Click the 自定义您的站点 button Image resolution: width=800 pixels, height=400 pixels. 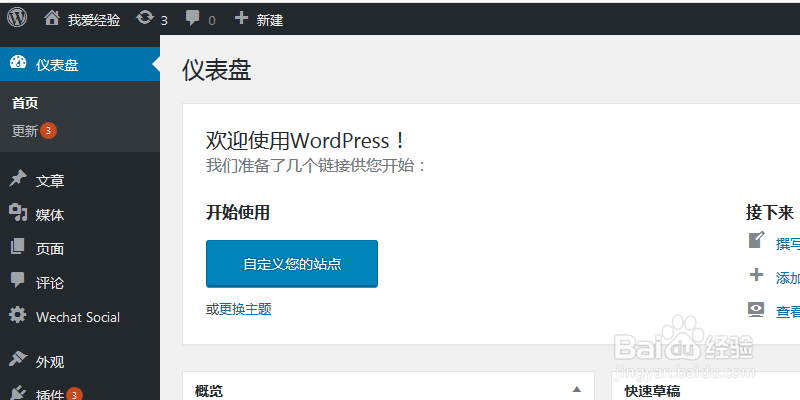(292, 264)
